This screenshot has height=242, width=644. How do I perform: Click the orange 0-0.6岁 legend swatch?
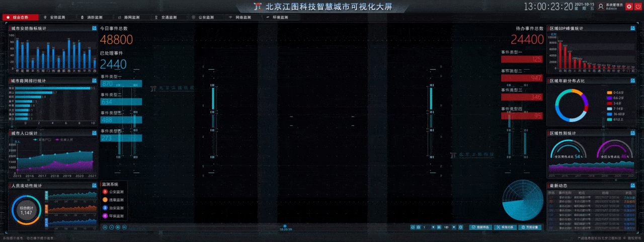pyautogui.click(x=609, y=92)
